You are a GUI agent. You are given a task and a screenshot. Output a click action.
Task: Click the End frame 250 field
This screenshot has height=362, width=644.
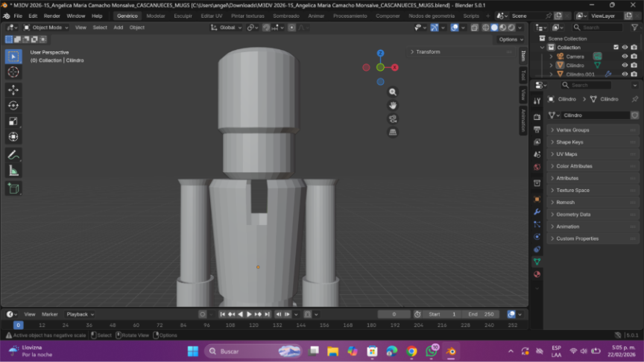(x=481, y=314)
